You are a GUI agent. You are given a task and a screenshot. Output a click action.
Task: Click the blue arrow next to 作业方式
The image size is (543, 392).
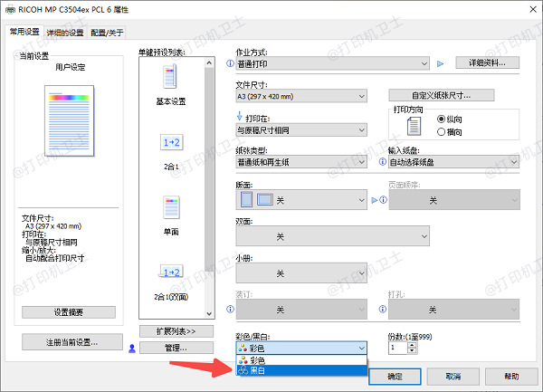(440, 63)
